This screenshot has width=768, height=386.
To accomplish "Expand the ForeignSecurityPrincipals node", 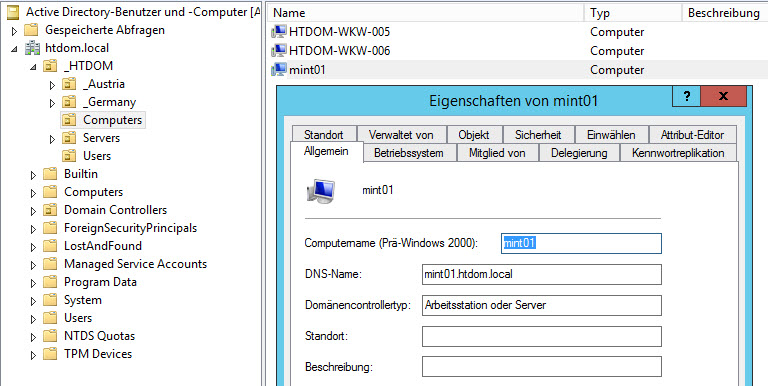I will coord(33,229).
